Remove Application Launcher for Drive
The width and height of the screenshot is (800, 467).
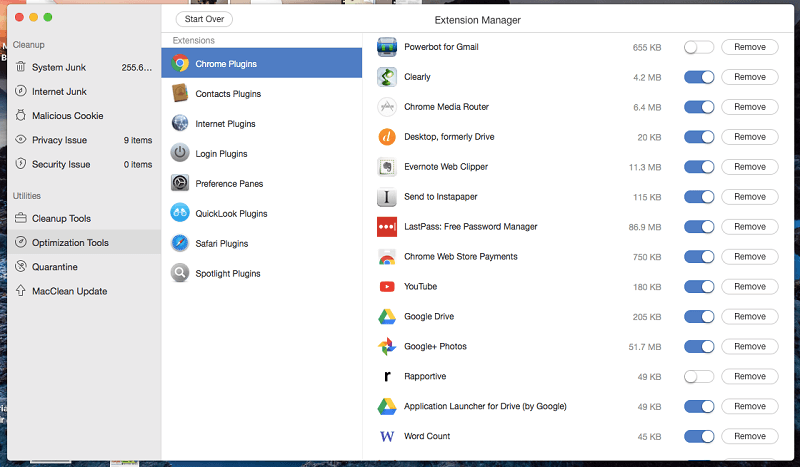(749, 406)
